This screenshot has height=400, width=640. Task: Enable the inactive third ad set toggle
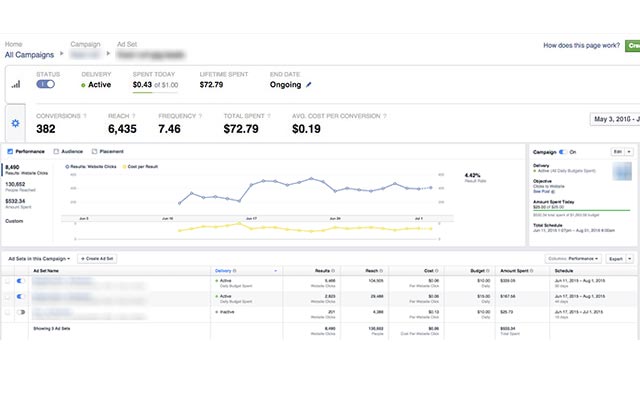click(x=23, y=311)
